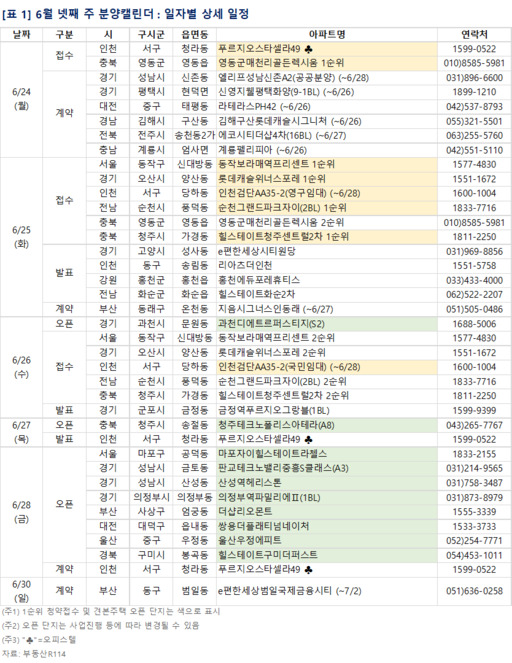Image resolution: width=512 pixels, height=663 pixels.
Task: Click the '6/25 (화)' date cell
Action: coord(21,237)
